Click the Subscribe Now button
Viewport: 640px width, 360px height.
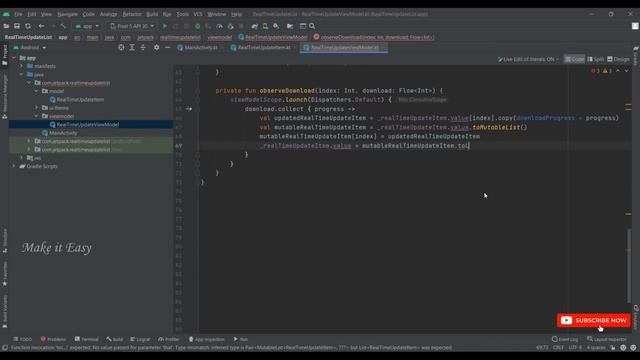pos(593,320)
